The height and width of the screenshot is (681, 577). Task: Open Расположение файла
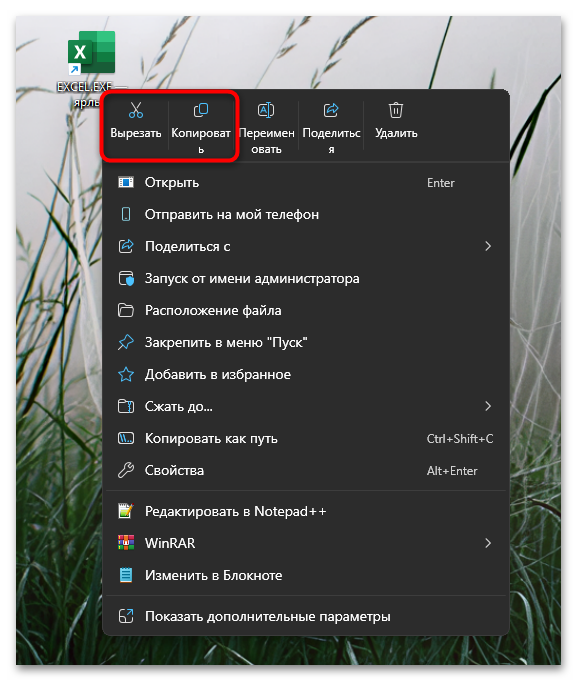pos(306,311)
